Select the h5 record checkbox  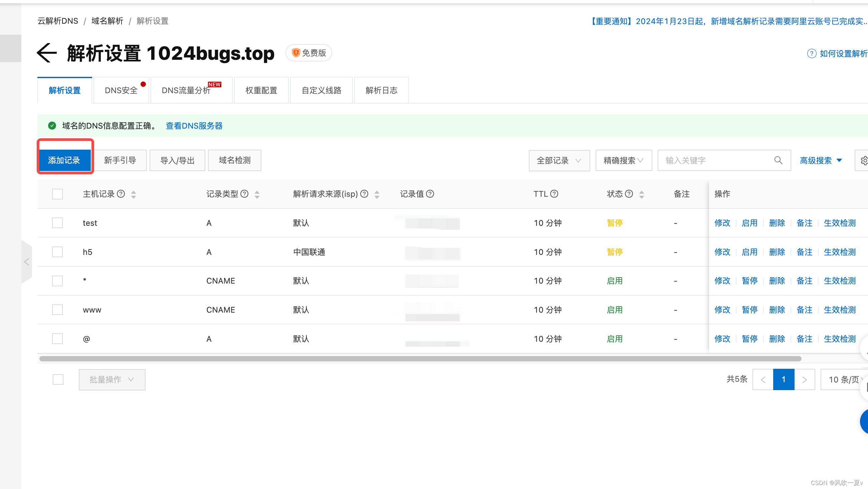(57, 252)
